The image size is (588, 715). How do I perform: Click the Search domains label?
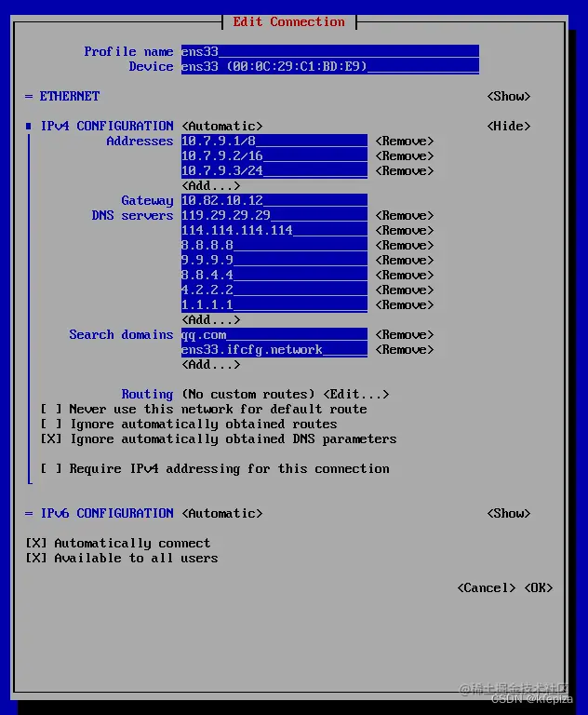(x=121, y=335)
